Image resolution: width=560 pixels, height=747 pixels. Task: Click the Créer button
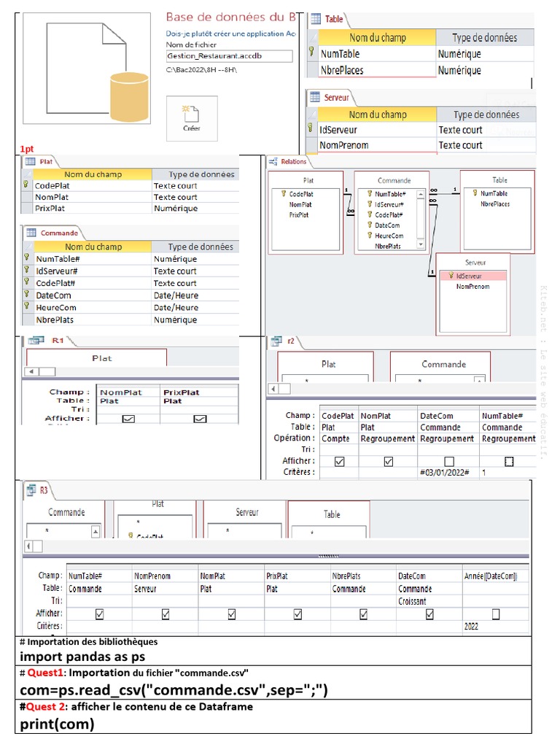pos(192,118)
